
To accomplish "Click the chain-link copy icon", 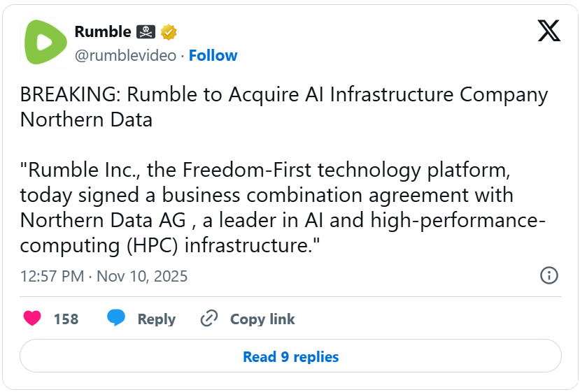I will point(208,319).
